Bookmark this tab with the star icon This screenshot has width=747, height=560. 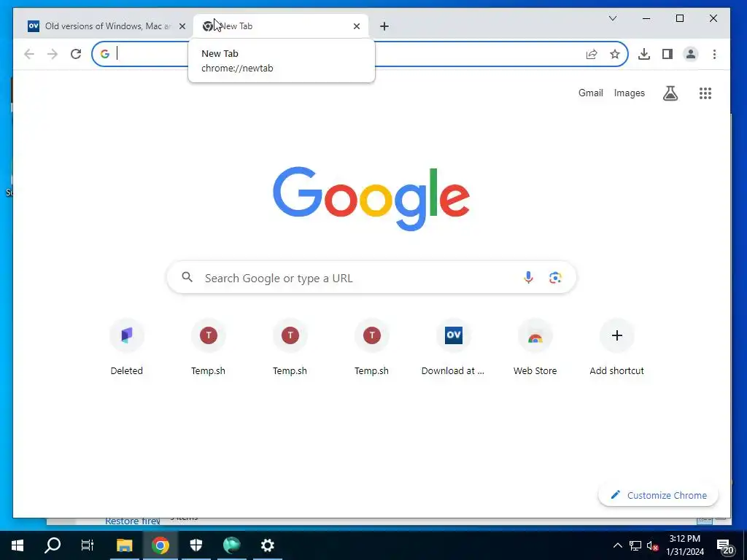(x=614, y=54)
